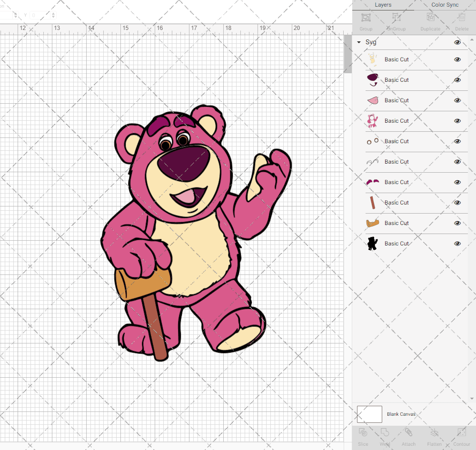This screenshot has height=450, width=476.
Task: Click the UnGroup icon in Layers toolbar
Action: [x=397, y=17]
